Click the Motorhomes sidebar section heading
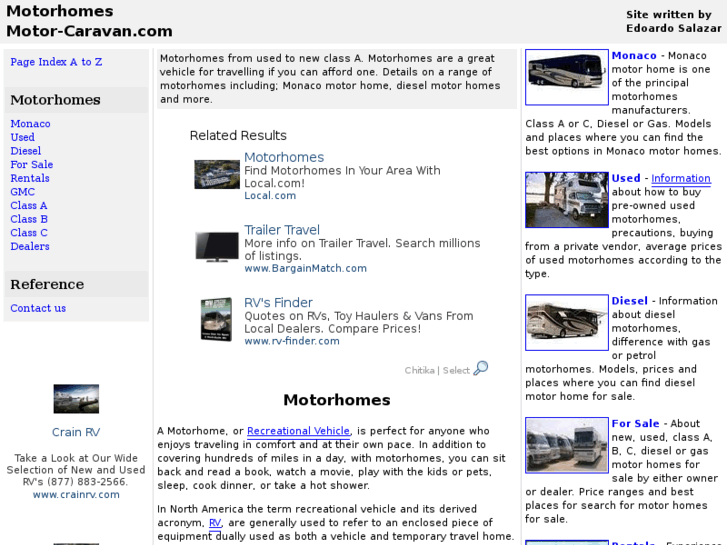 [55, 100]
